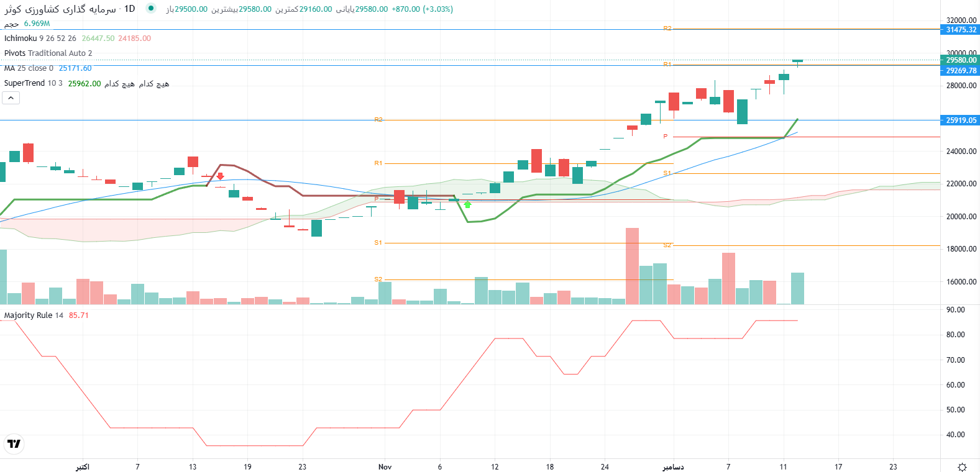The width and height of the screenshot is (980, 472).
Task: Select the MA 25 close 0 legend
Action: pyautogui.click(x=29, y=68)
